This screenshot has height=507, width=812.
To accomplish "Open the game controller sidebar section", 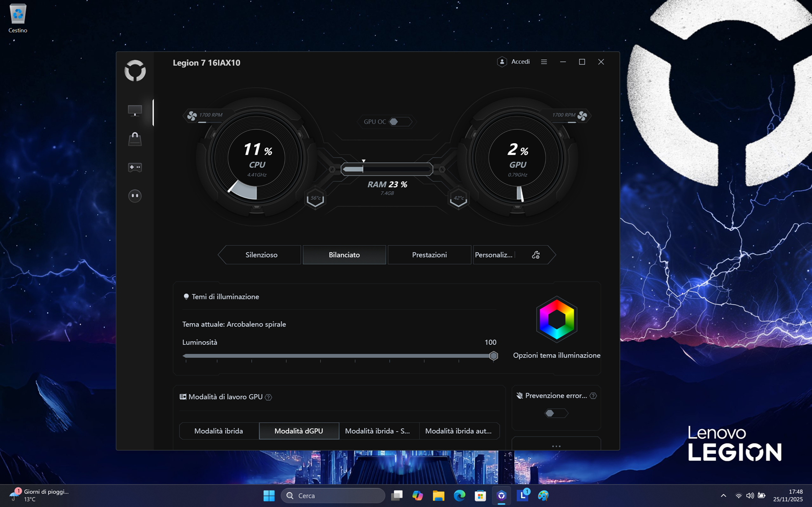I will tap(135, 167).
